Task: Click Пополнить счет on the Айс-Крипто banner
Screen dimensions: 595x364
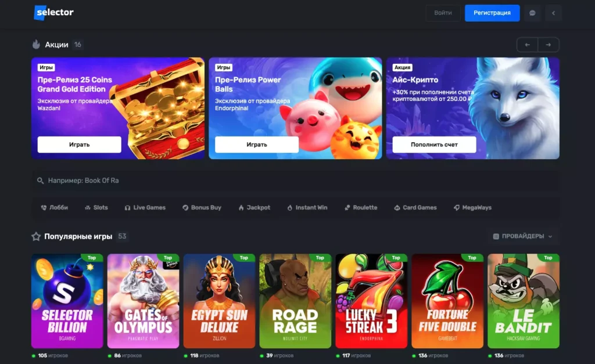Action: pos(434,145)
